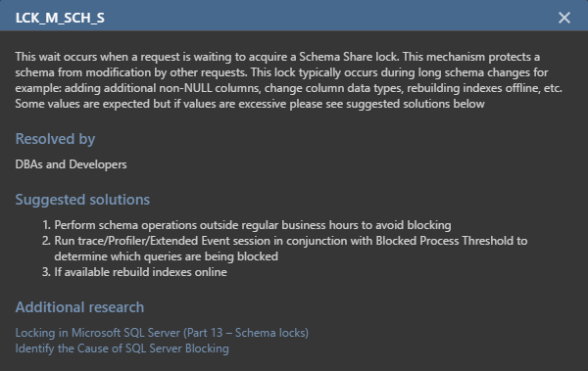The height and width of the screenshot is (371, 588).
Task: Click the Blocked Process Threshold phrase
Action: point(417,241)
